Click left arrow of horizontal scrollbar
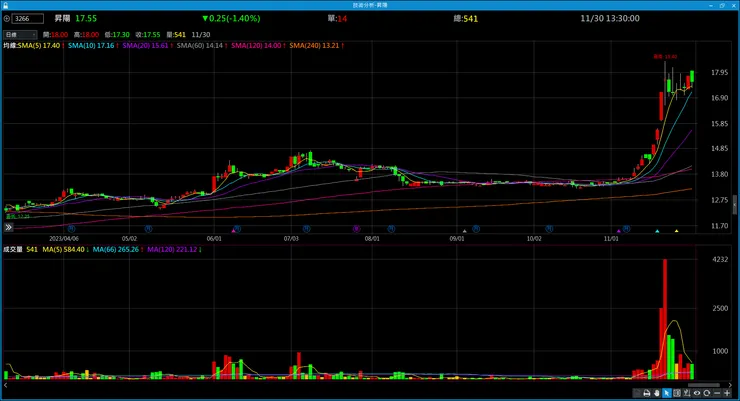Image resolution: width=740 pixels, height=401 pixels. 6,385
